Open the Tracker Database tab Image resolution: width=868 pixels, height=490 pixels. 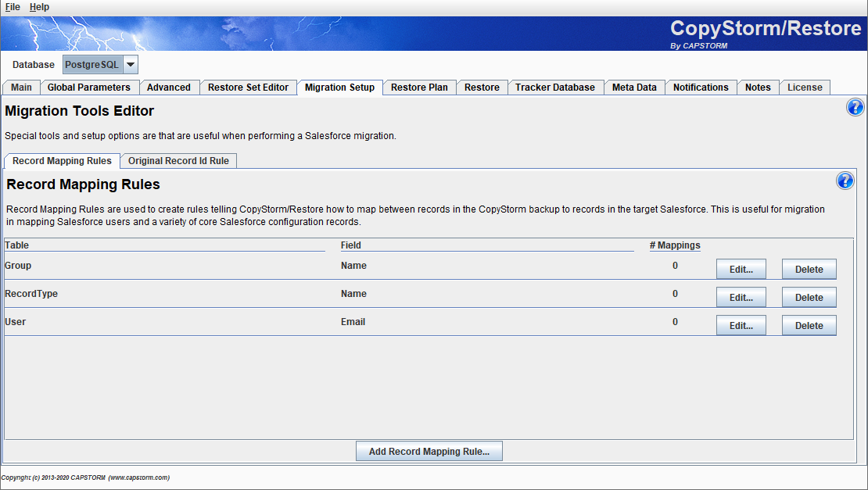[x=555, y=88]
